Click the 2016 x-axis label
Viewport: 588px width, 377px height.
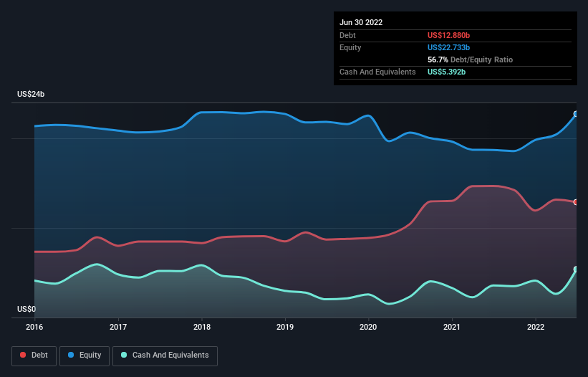pyautogui.click(x=34, y=327)
